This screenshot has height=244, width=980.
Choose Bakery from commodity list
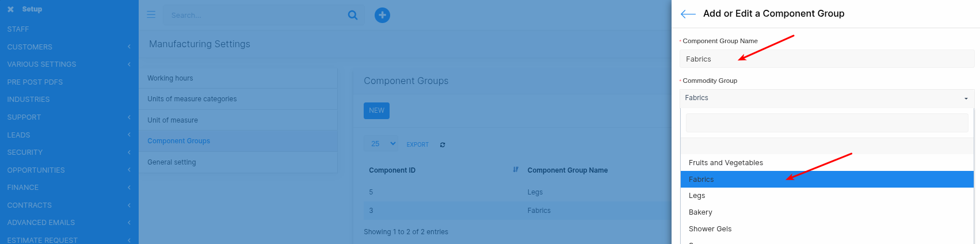(700, 212)
